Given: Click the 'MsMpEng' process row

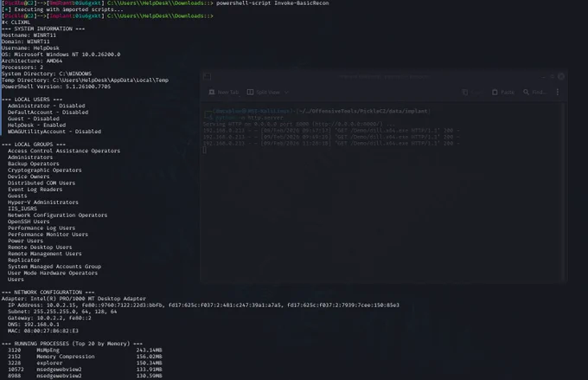Looking at the screenshot, I should point(85,350).
